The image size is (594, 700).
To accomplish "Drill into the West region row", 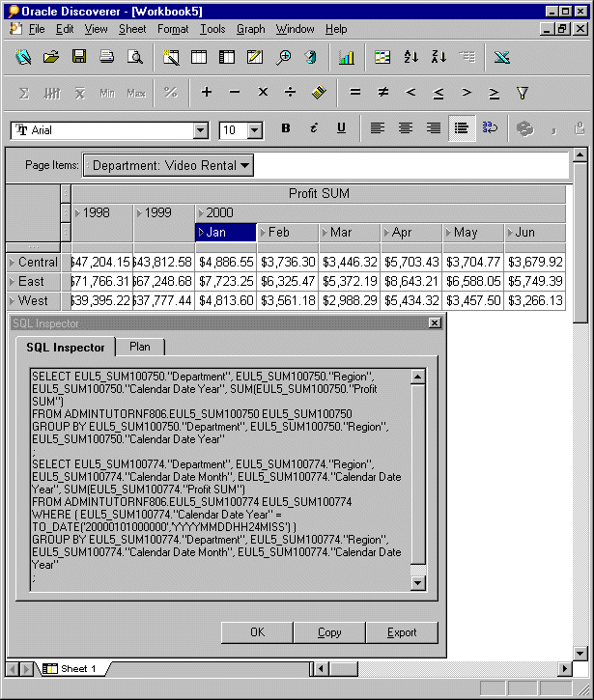I will pyautogui.click(x=12, y=301).
